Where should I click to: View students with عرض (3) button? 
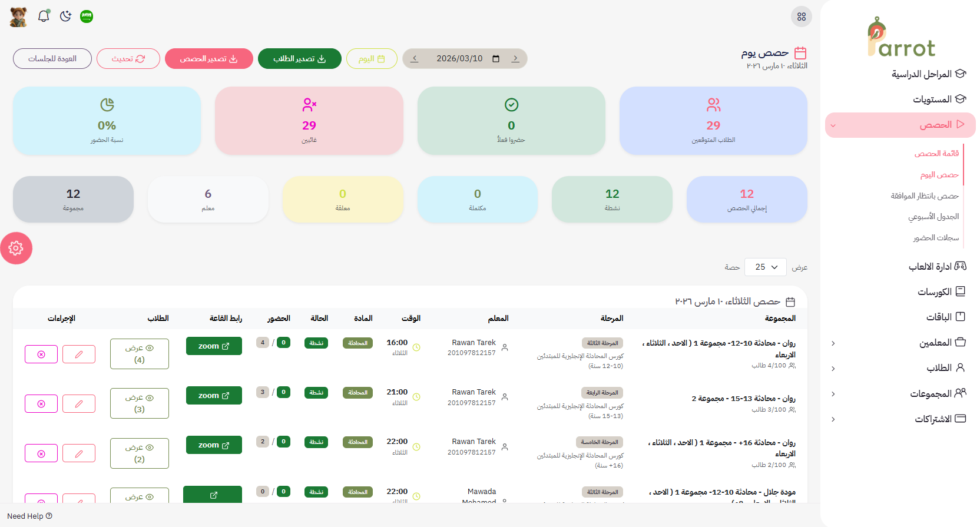tap(140, 403)
